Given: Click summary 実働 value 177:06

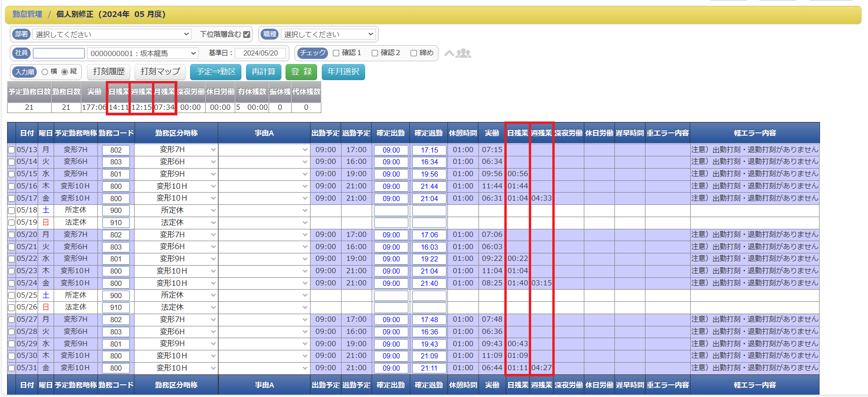Looking at the screenshot, I should click(94, 107).
